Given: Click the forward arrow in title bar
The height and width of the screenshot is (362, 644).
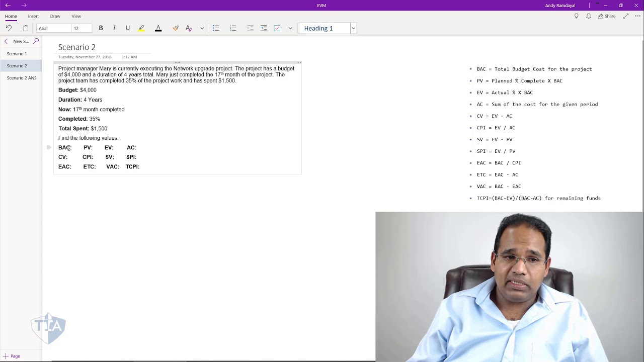Looking at the screenshot, I should pos(24,5).
